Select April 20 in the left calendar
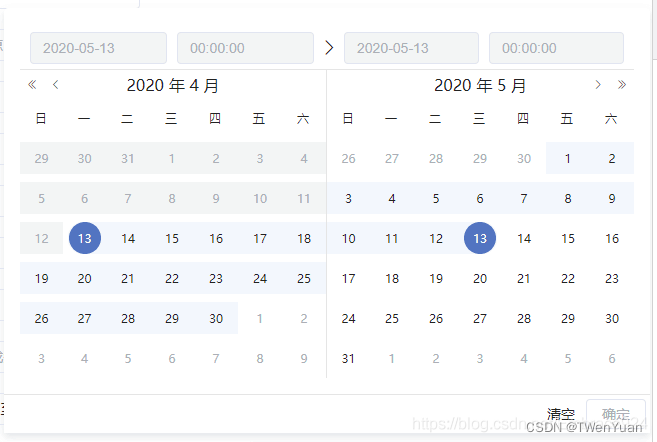The height and width of the screenshot is (442, 657). tap(85, 278)
